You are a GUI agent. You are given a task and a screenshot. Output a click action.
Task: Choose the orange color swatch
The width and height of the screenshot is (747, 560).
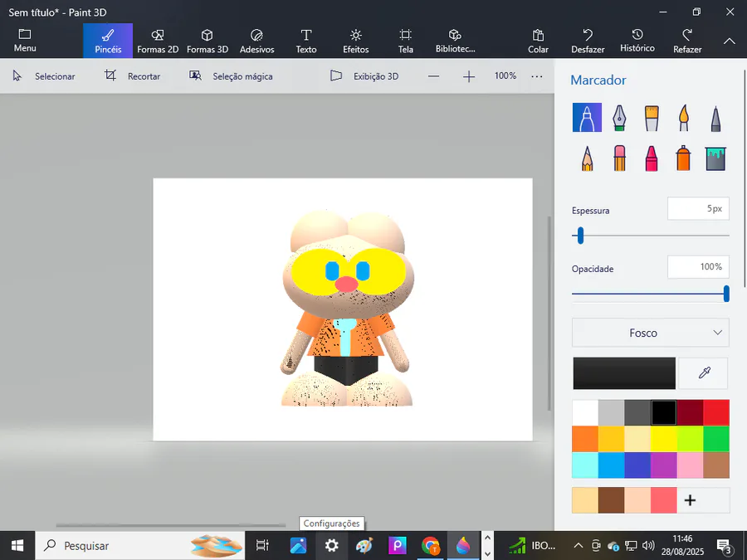coord(585,439)
